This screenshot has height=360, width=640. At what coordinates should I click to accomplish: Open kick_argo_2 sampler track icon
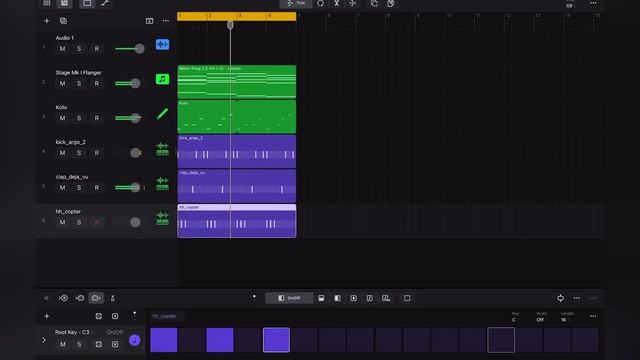tap(162, 149)
